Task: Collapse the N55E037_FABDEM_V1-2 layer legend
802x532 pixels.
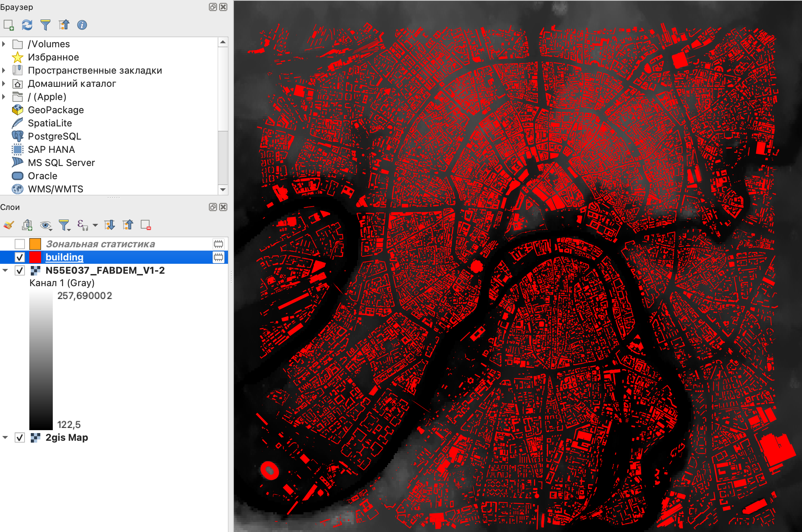Action: 5,270
